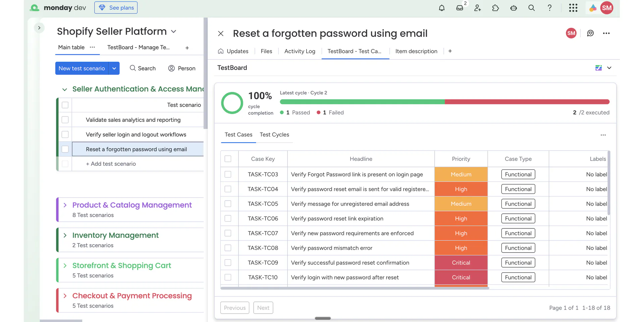Image resolution: width=644 pixels, height=322 pixels.
Task: Open the Test Cycles tab
Action: point(274,135)
